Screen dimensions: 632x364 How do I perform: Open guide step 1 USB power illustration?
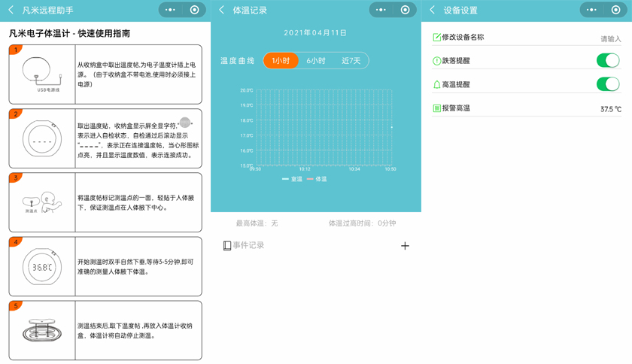point(42,74)
